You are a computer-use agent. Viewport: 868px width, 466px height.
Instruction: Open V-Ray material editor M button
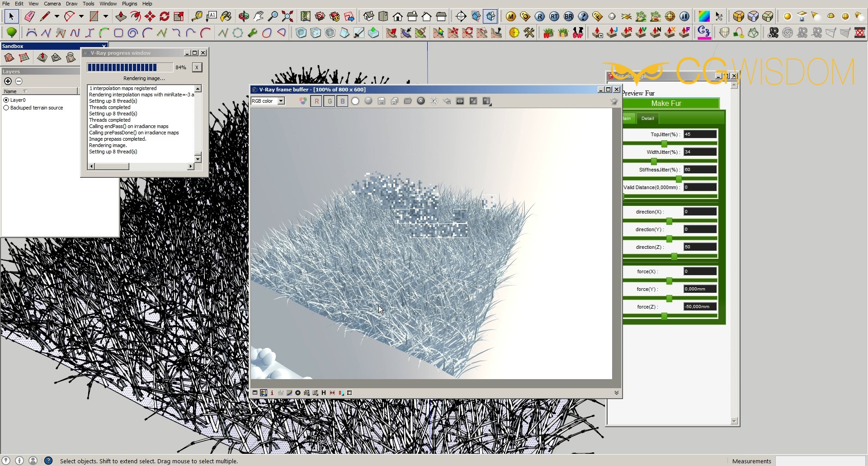coord(510,17)
